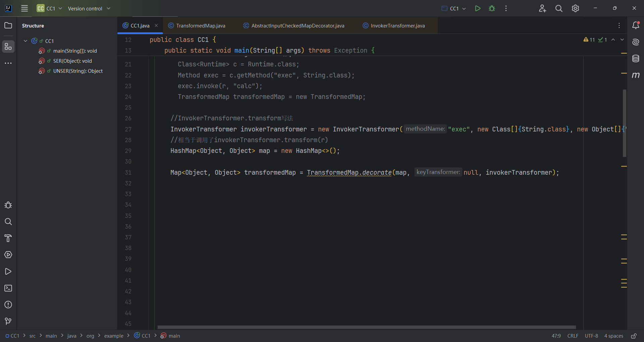
Task: Run the CC1 configuration
Action: pyautogui.click(x=478, y=8)
